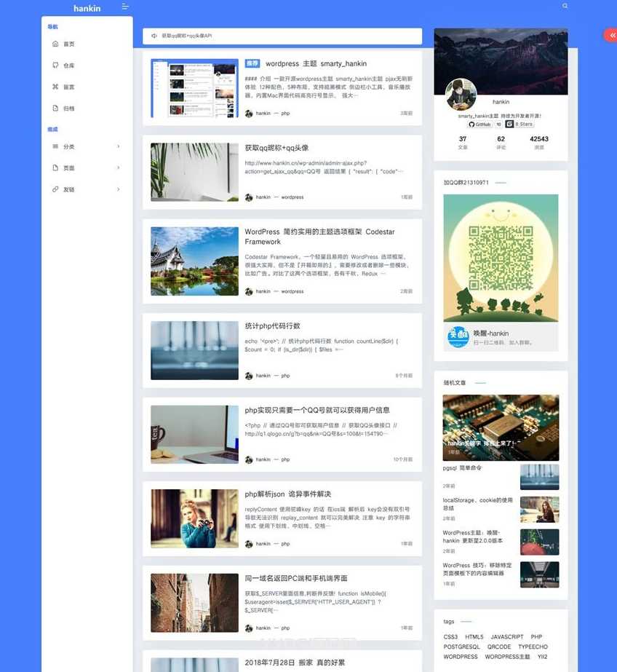617x672 pixels.
Task: Expand the 友链 links chevron
Action: pyautogui.click(x=118, y=189)
